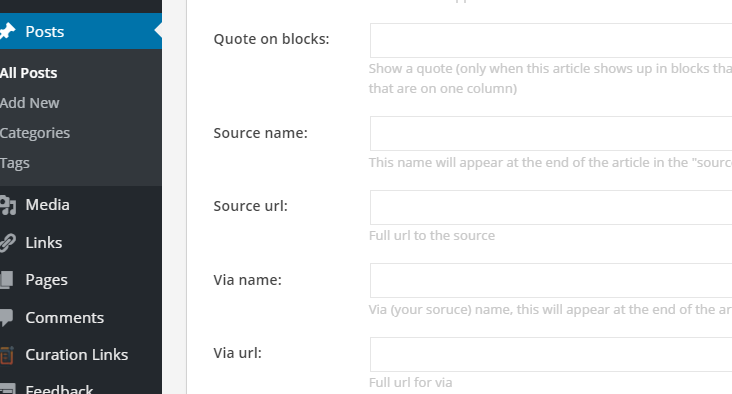Click the 'This name will appear' description
The image size is (732, 394).
click(550, 162)
